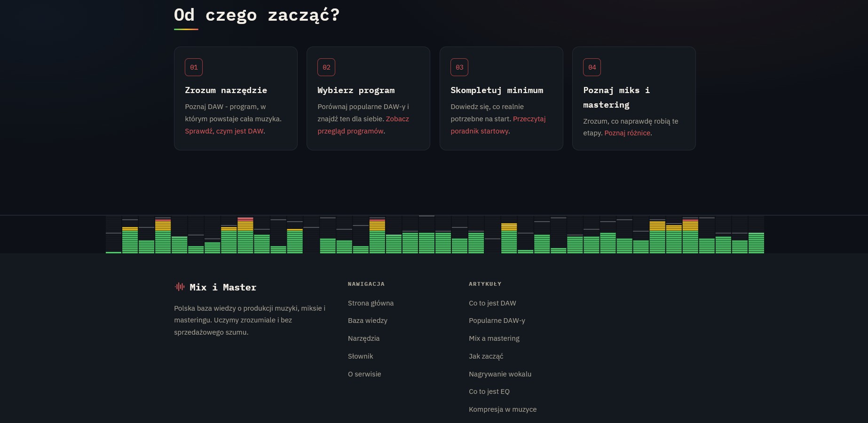
Task: Click the 'Mix i Master' footer brand name
Action: click(x=223, y=287)
